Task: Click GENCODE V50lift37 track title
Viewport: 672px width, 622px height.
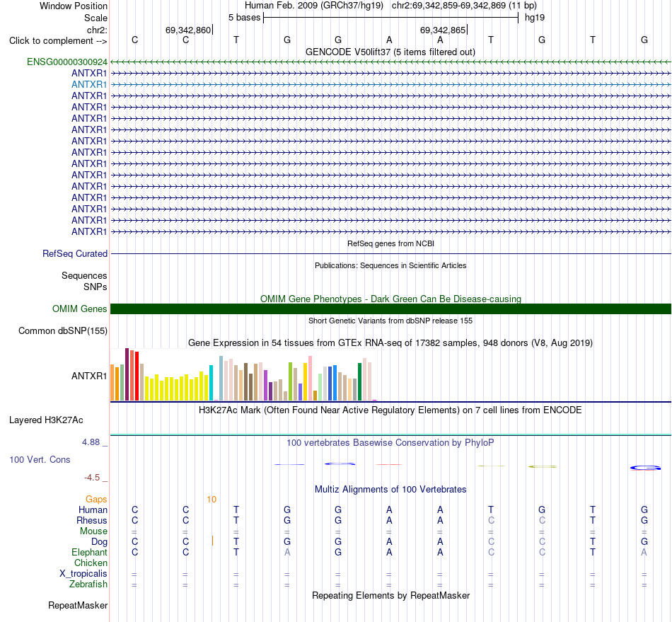Action: pyautogui.click(x=390, y=52)
